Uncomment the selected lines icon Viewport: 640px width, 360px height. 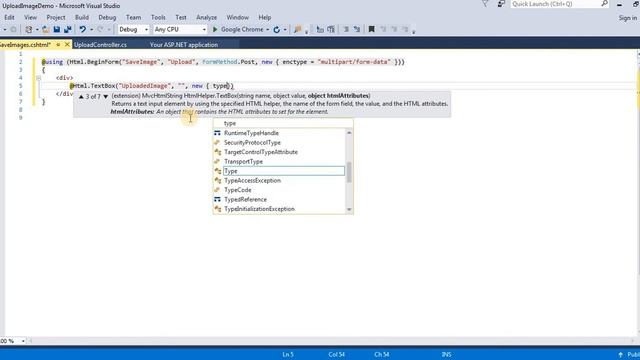[x=357, y=29]
